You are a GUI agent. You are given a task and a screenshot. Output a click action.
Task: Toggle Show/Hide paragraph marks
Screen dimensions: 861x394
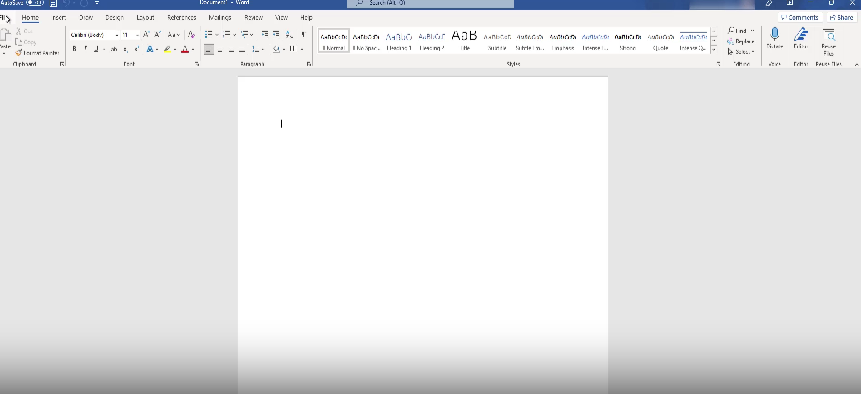pos(303,34)
